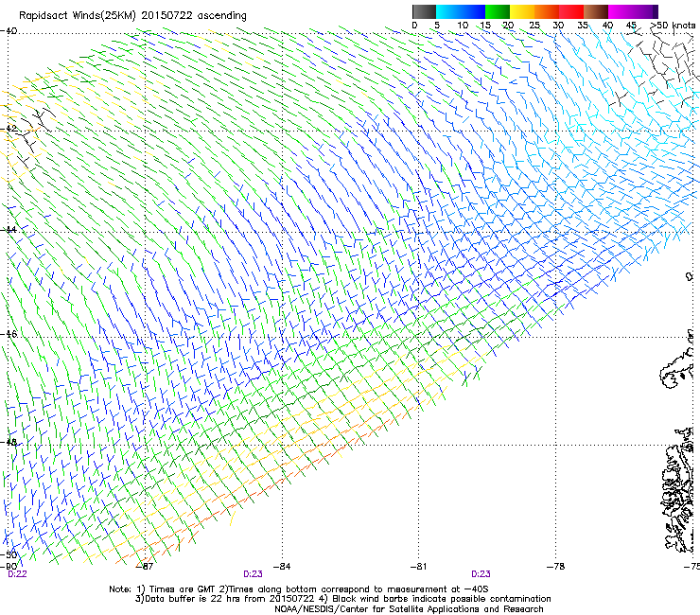
Task: Click the '-78' longitude axis label
Action: [555, 566]
